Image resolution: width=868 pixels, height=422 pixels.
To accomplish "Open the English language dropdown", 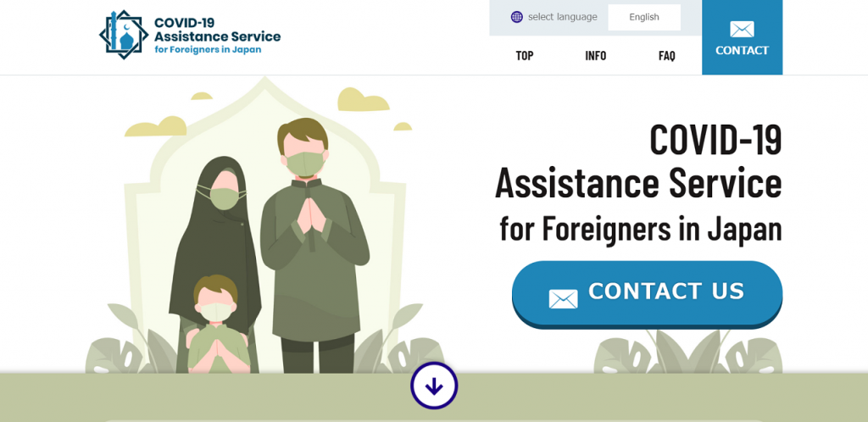I will coord(644,17).
